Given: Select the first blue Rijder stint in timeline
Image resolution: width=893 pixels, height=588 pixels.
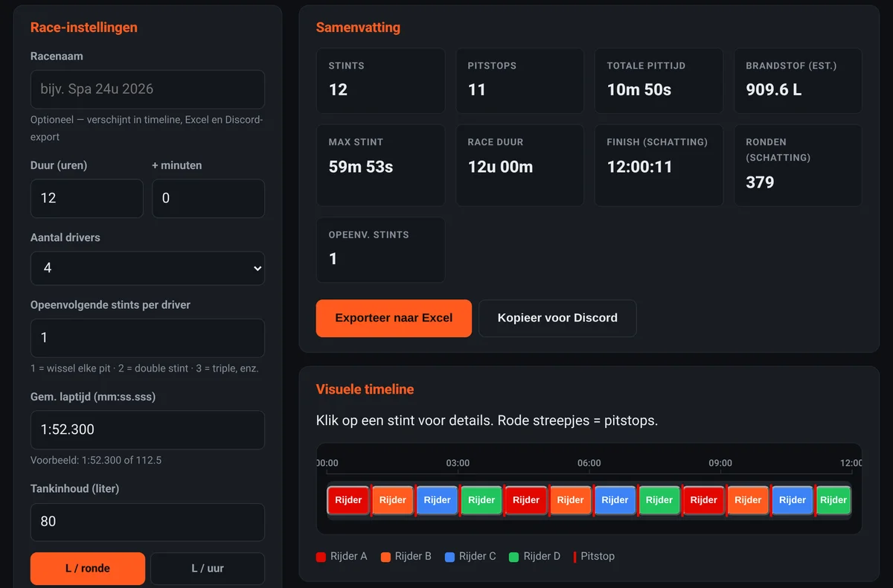Looking at the screenshot, I should 437,500.
